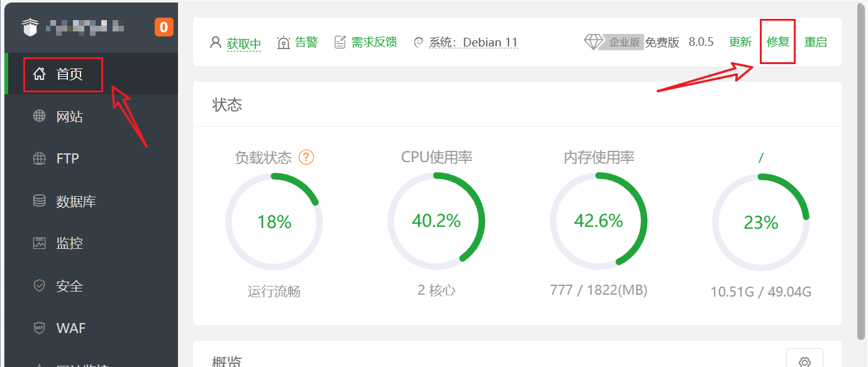Click the highlighted 修复 repair link
Image resolution: width=868 pixels, height=367 pixels.
(x=777, y=41)
